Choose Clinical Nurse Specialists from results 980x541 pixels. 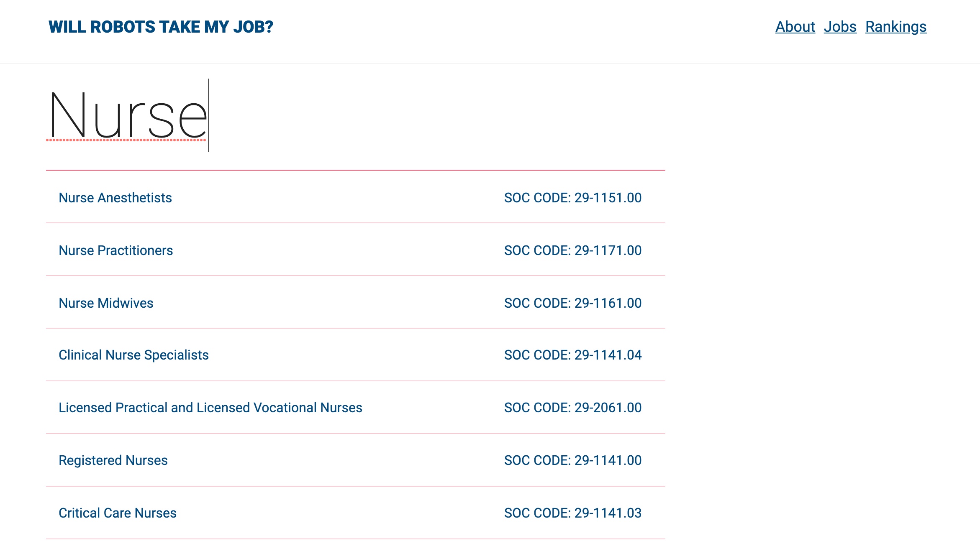(x=133, y=355)
